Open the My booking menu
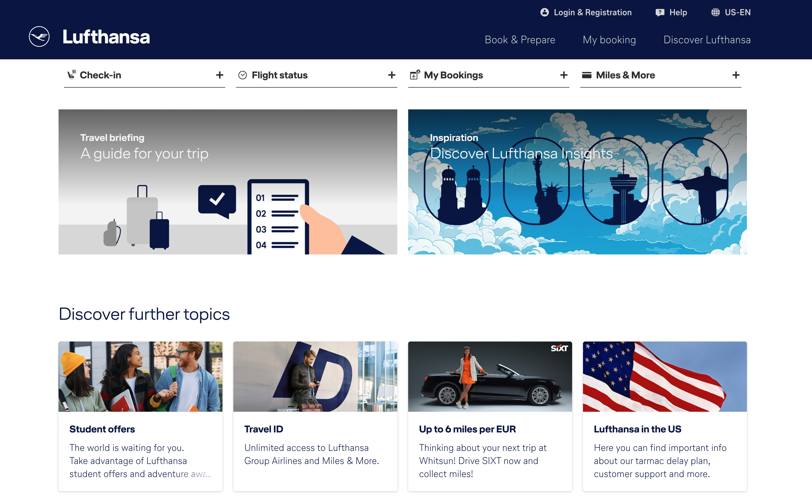This screenshot has width=812, height=504. pos(609,40)
